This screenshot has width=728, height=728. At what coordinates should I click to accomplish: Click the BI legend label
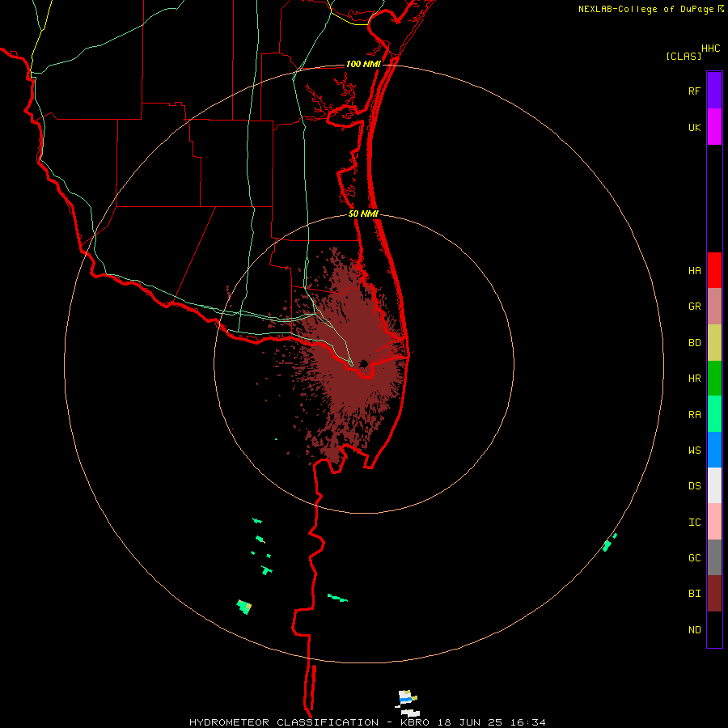[x=694, y=594]
